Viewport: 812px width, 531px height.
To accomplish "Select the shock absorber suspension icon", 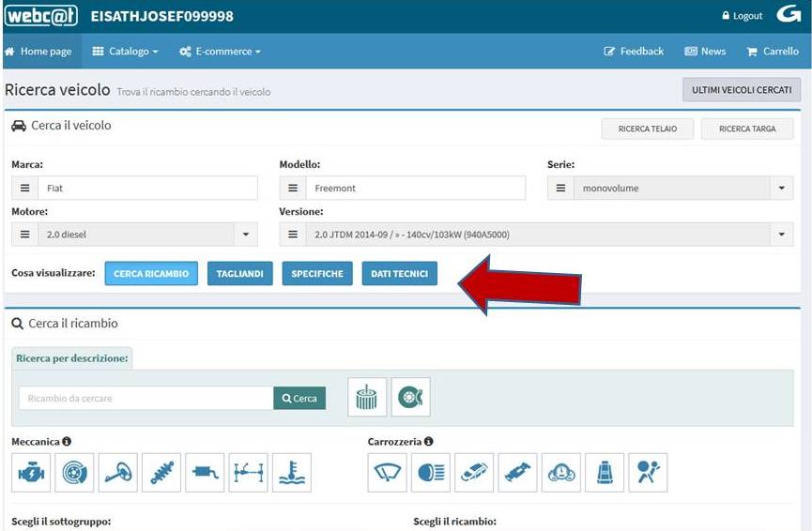I will pyautogui.click(x=161, y=473).
